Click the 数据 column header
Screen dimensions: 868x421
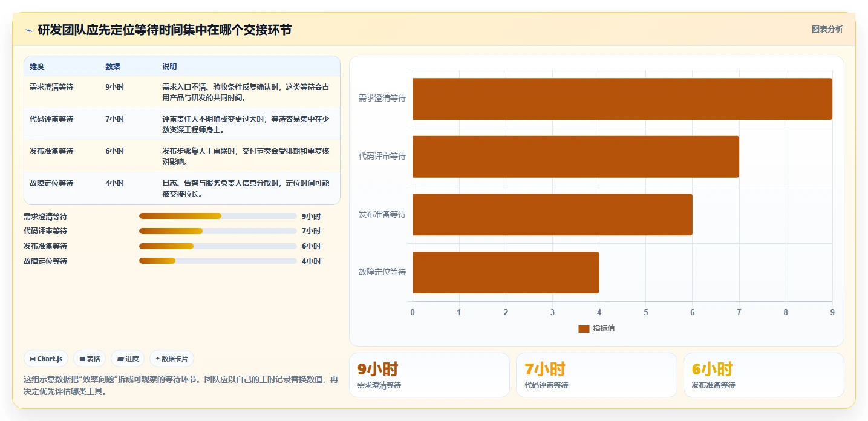coord(113,67)
